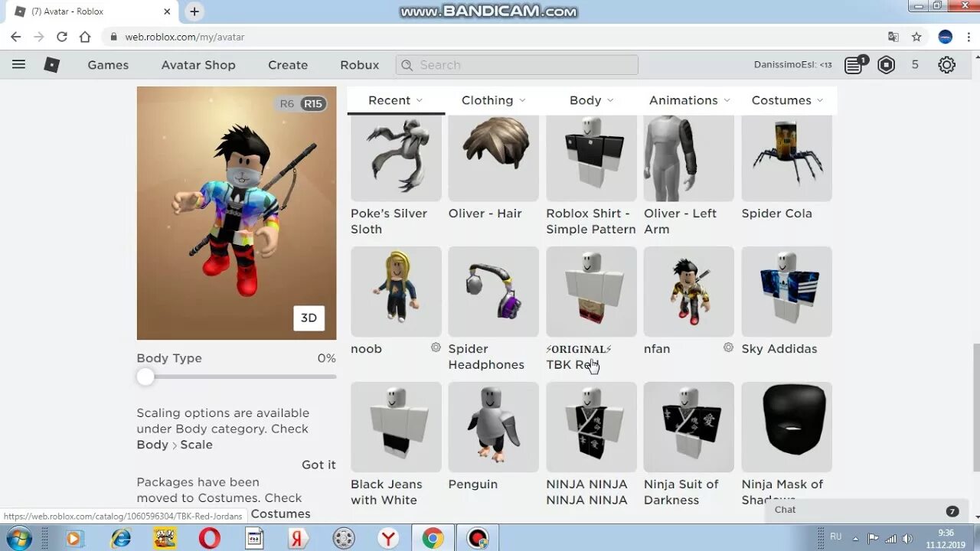Image resolution: width=980 pixels, height=551 pixels.
Task: Click the search magnifier icon
Action: pyautogui.click(x=407, y=65)
